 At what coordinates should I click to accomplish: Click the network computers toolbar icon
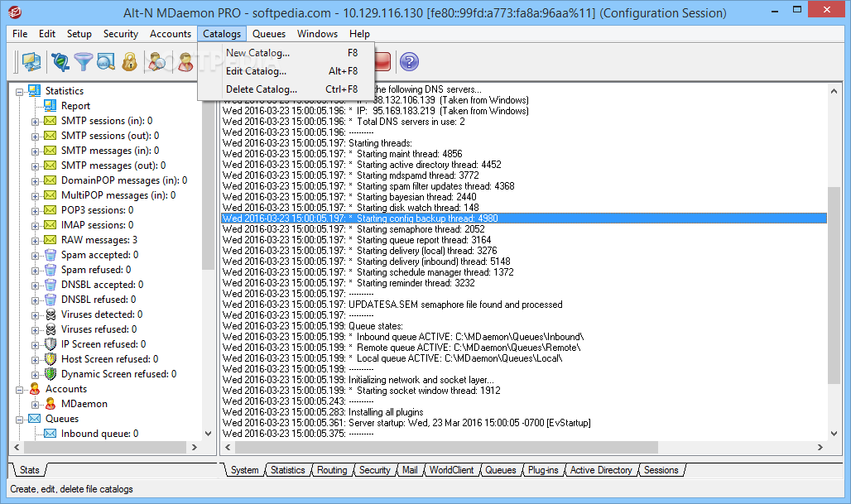click(x=31, y=62)
